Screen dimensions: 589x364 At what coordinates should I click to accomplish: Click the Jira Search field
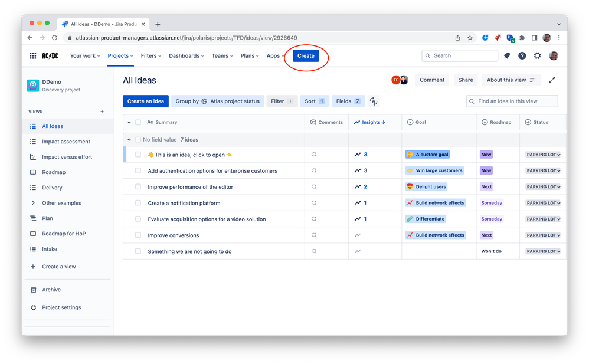(x=460, y=55)
